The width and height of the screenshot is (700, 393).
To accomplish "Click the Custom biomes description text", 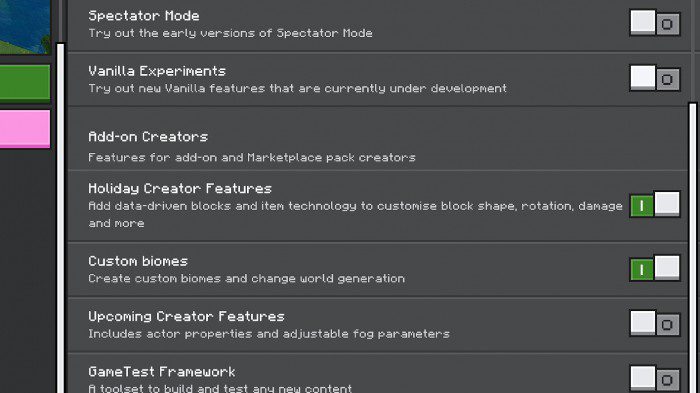I will click(246, 279).
